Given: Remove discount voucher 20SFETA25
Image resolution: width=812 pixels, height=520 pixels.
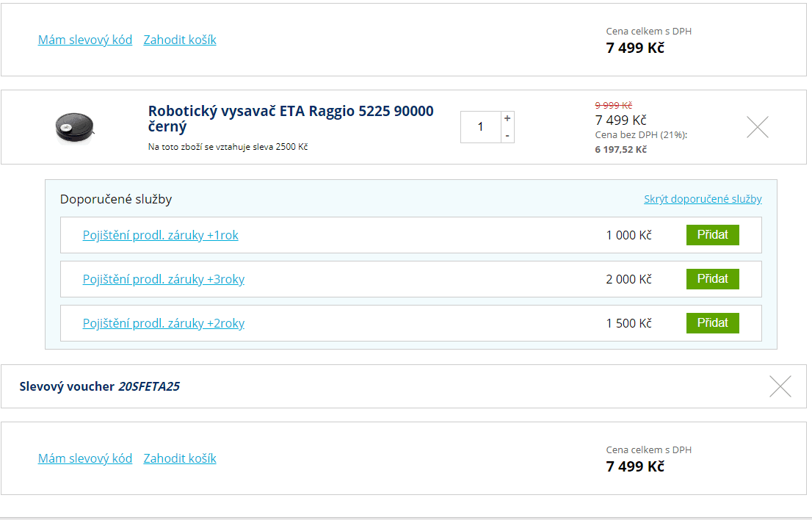Looking at the screenshot, I should (780, 386).
